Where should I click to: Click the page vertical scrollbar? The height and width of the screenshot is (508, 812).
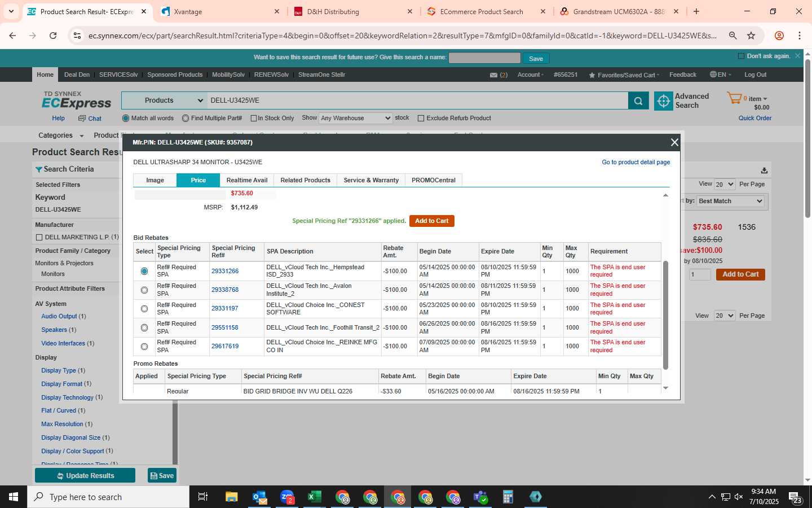[x=807, y=138]
